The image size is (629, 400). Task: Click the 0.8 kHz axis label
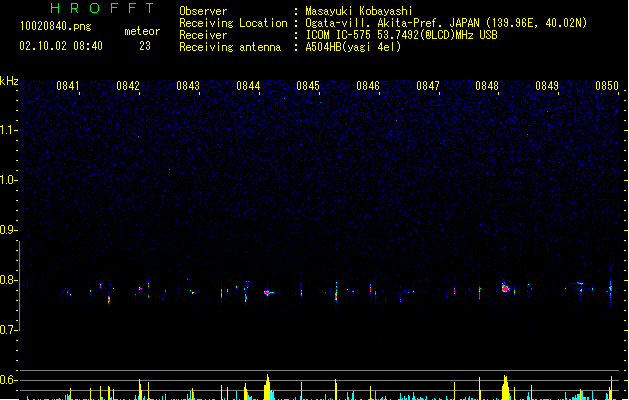pos(8,280)
